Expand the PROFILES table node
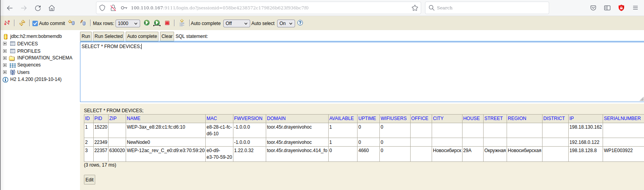Image resolution: width=644 pixels, height=190 pixels. coord(5,51)
